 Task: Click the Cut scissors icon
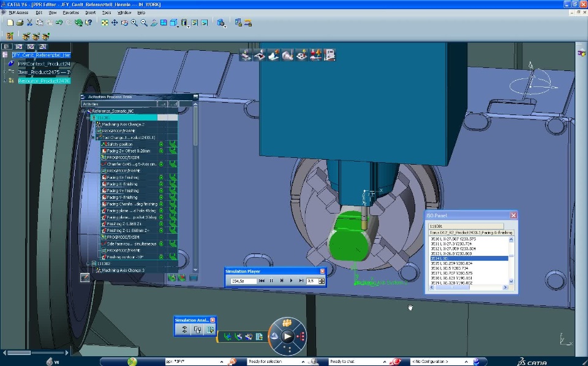[29, 23]
